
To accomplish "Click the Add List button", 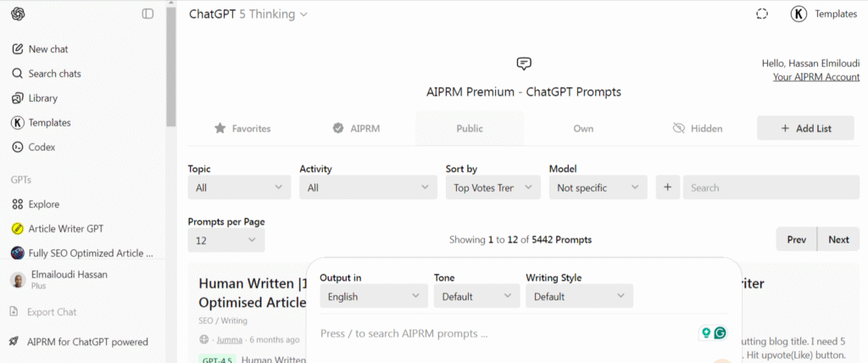I will [x=805, y=128].
